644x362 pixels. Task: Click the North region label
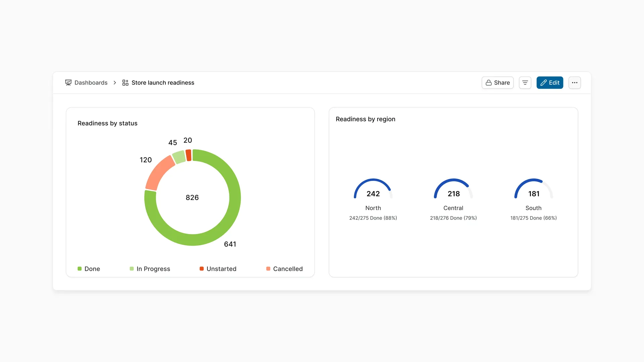pyautogui.click(x=373, y=208)
